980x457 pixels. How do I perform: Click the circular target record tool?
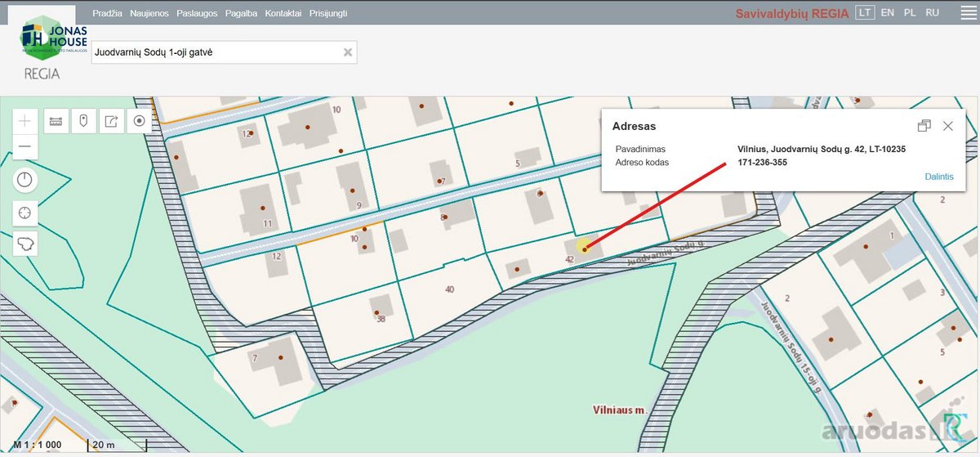click(x=140, y=121)
